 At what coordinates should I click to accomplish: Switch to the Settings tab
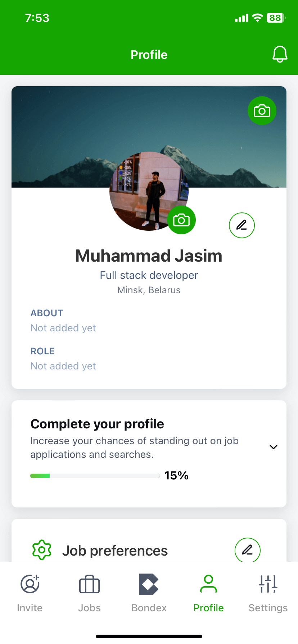pyautogui.click(x=268, y=593)
